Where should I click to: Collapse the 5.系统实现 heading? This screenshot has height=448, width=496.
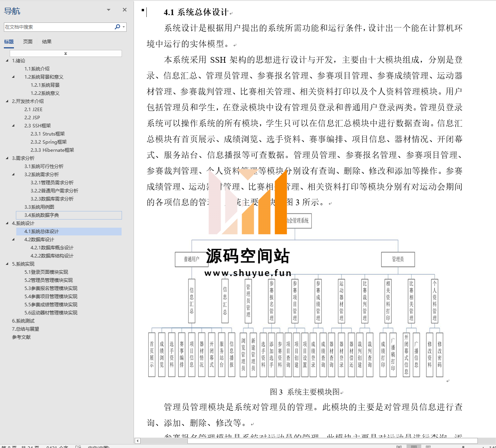(x=7, y=264)
